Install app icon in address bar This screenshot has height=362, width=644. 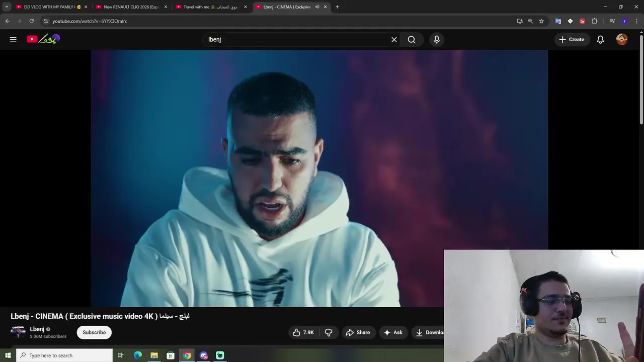(x=520, y=21)
